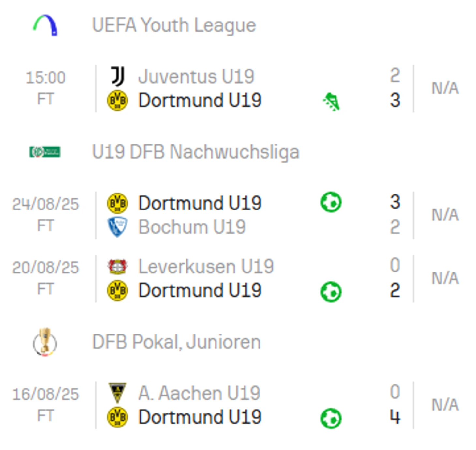
Task: Open the 16/08/25 match date entry
Action: 46,394
